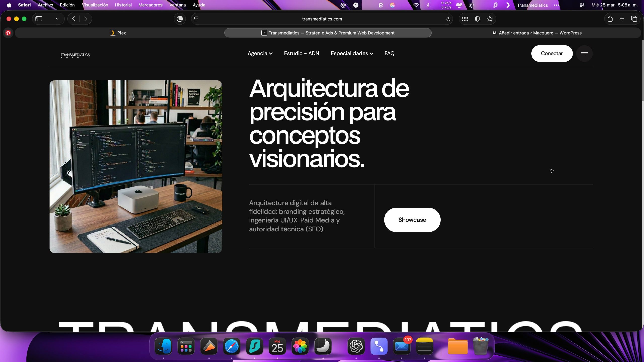The width and height of the screenshot is (644, 362).
Task: Click the Safari sidebar toggle icon
Action: [39, 19]
